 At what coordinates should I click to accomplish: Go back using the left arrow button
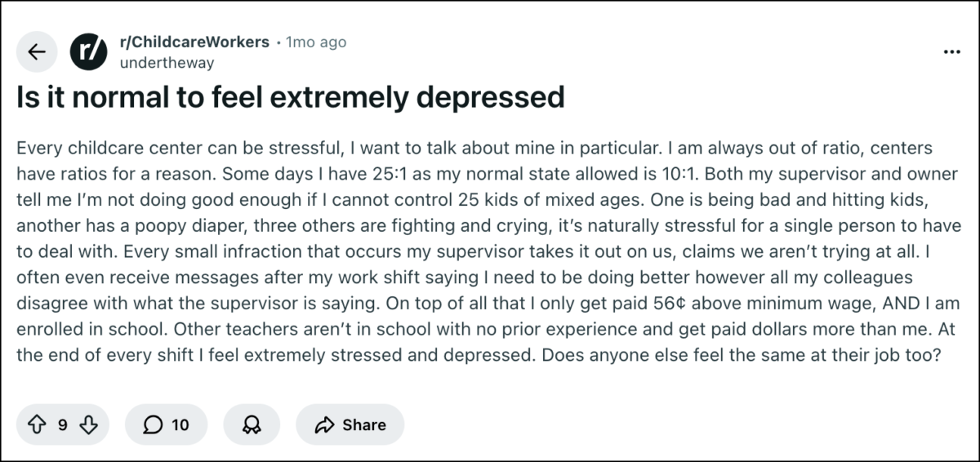(x=36, y=52)
